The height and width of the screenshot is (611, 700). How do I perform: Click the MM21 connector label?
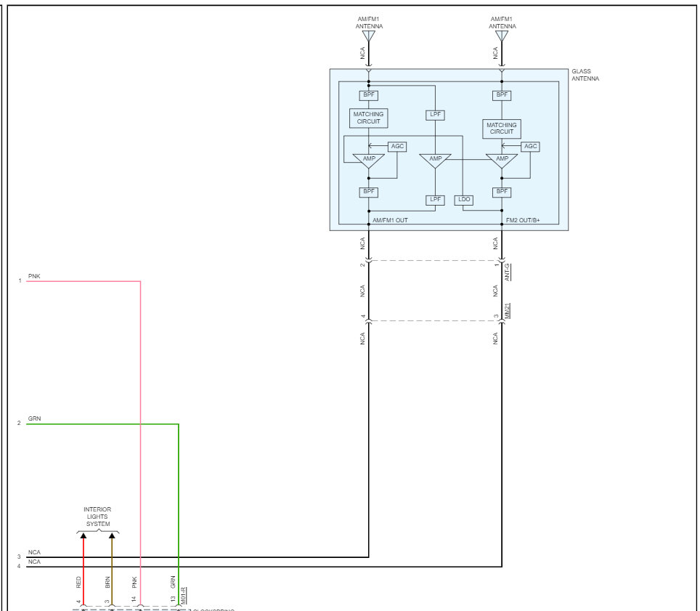coord(507,311)
